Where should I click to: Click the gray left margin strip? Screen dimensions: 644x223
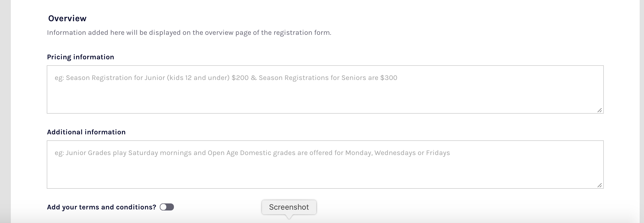(5, 109)
